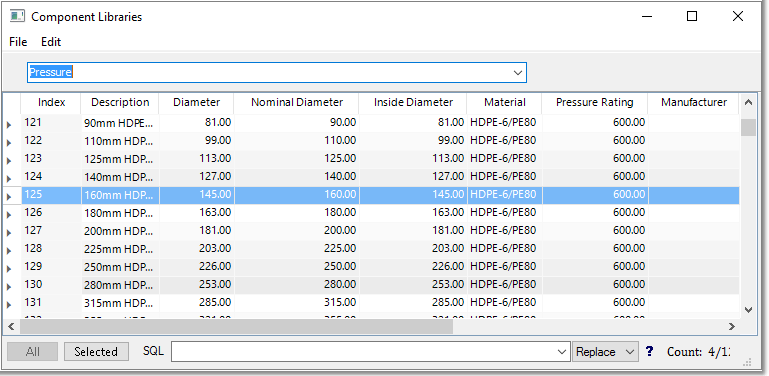The image size is (769, 376).
Task: Close the Component Libraries window
Action: 738,16
